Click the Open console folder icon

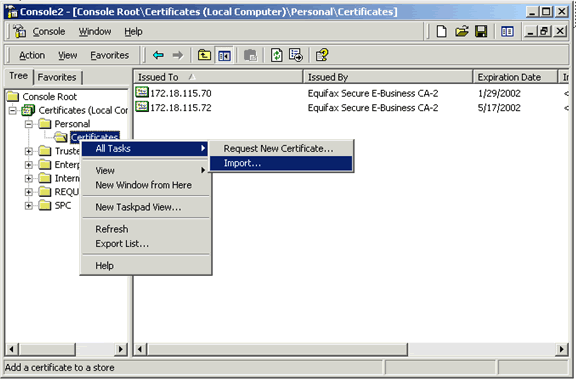pos(462,31)
